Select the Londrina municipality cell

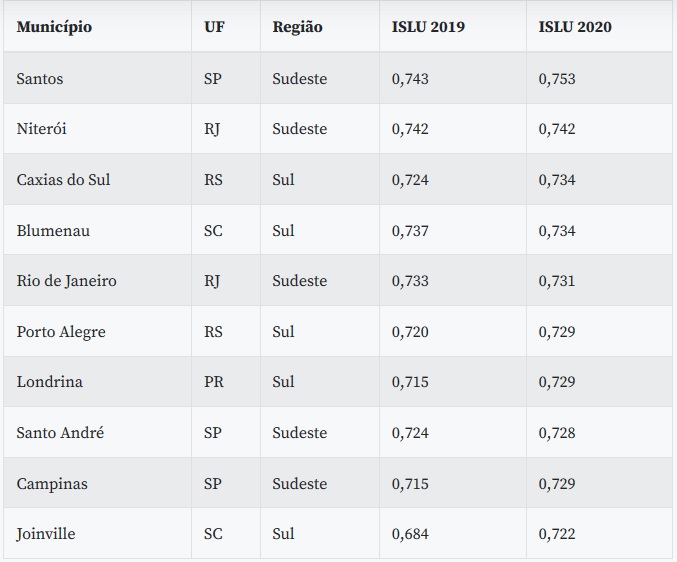pos(50,382)
